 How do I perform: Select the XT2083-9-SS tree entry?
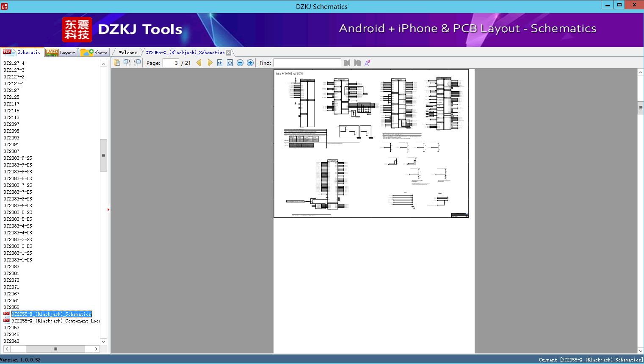coord(18,158)
